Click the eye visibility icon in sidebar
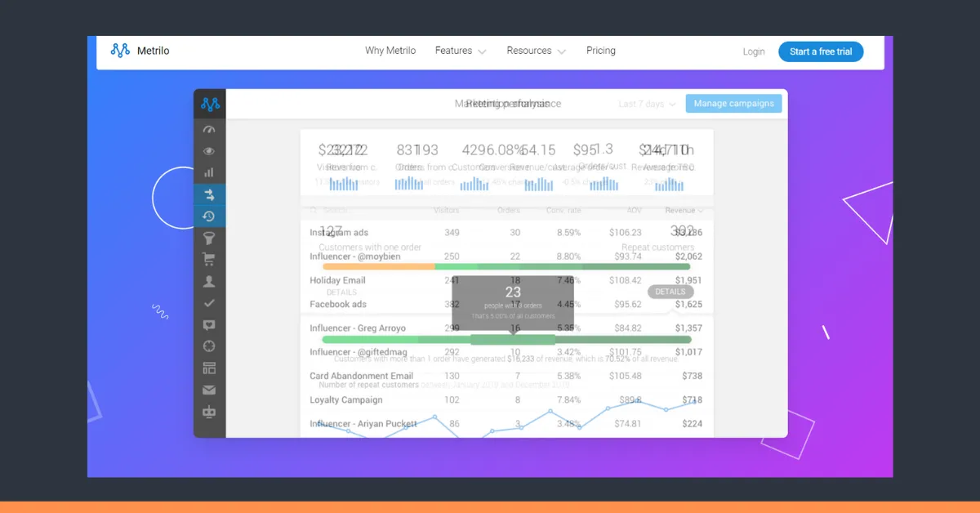The image size is (980, 513). coord(209,152)
